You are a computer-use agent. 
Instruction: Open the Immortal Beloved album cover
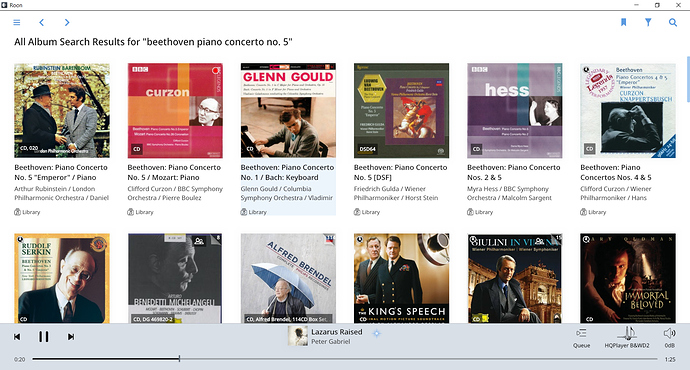pos(628,278)
